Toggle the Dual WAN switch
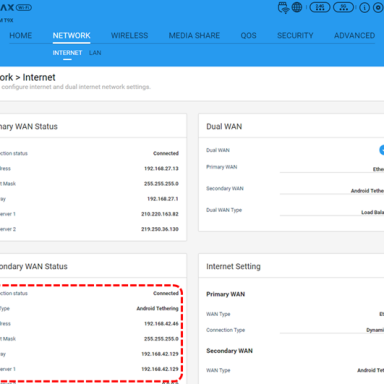The height and width of the screenshot is (384, 384). coord(381,150)
